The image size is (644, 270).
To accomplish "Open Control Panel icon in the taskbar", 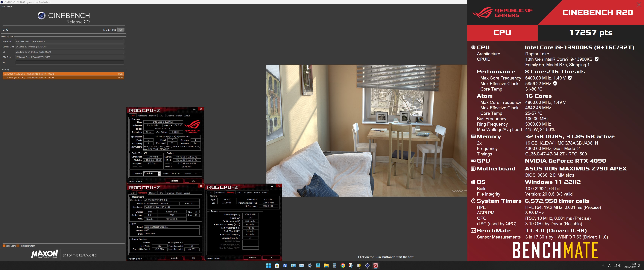I will (x=293, y=265).
